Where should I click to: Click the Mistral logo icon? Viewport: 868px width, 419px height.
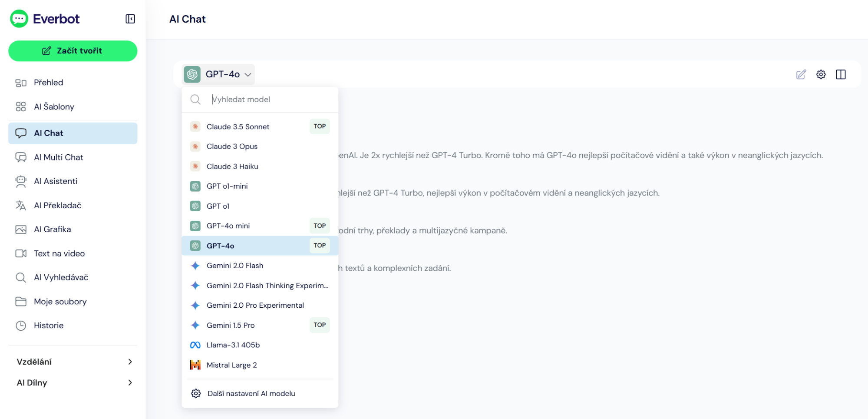[x=195, y=365]
